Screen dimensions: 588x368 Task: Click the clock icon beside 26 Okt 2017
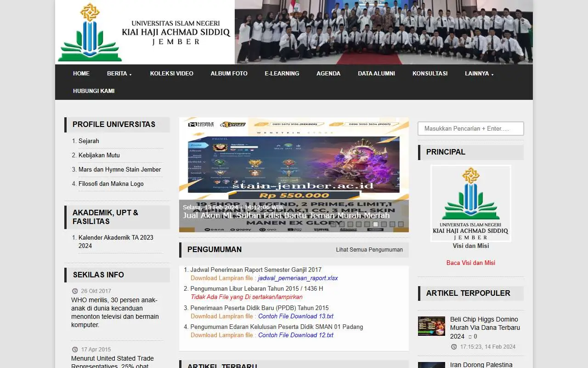coord(75,291)
